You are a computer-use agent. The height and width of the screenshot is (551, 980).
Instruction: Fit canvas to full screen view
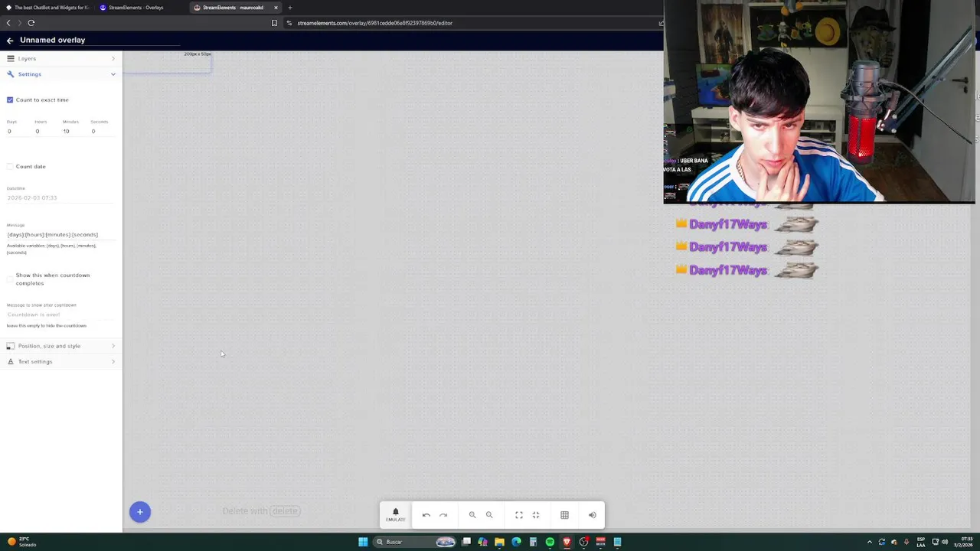(x=519, y=515)
